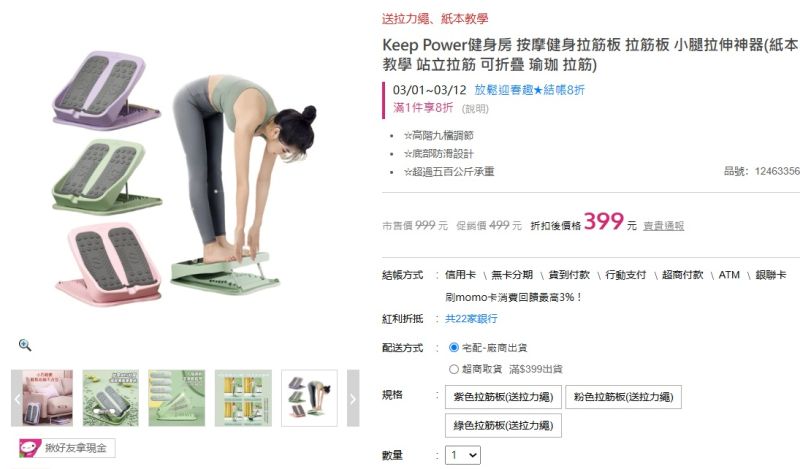This screenshot has width=800, height=469.
Task: Select 超商取貨 delivery radio button
Action: 454,369
